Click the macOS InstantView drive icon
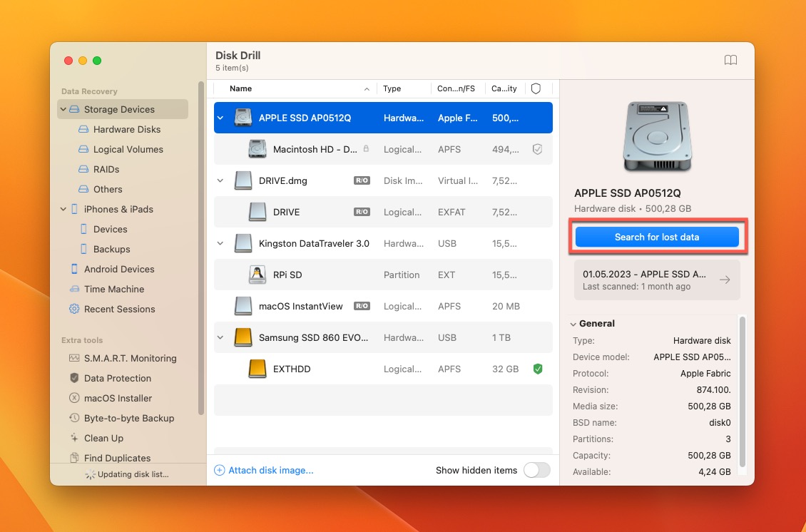Viewport: 806px width, 532px height. tap(243, 307)
